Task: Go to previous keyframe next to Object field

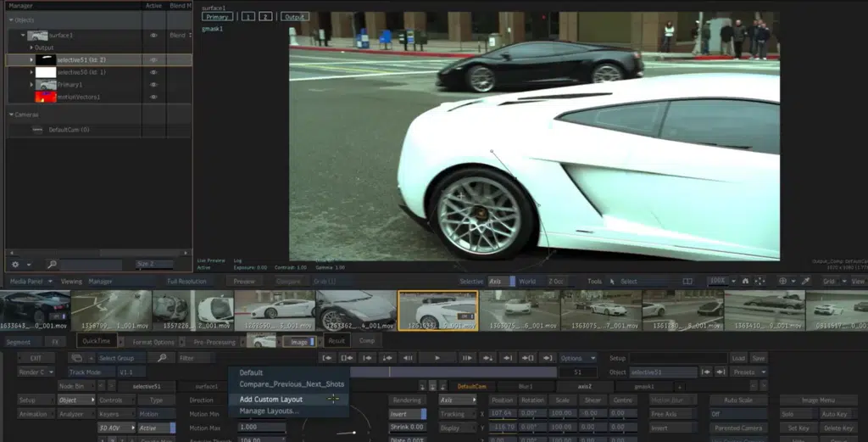Action: (x=706, y=372)
